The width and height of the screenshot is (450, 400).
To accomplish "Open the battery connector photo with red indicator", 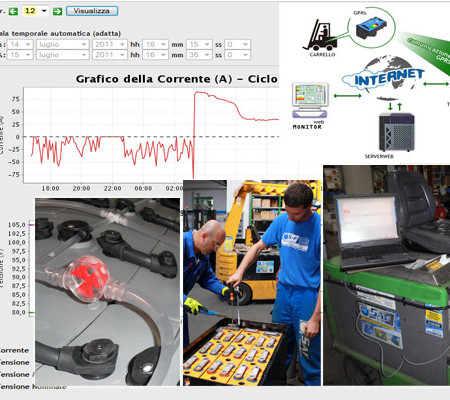I will [x=107, y=292].
